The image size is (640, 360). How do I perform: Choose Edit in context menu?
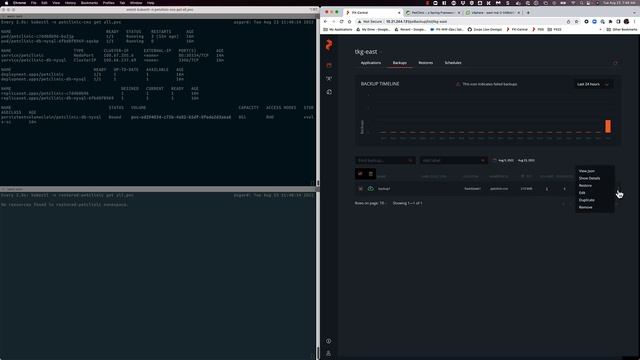(582, 193)
